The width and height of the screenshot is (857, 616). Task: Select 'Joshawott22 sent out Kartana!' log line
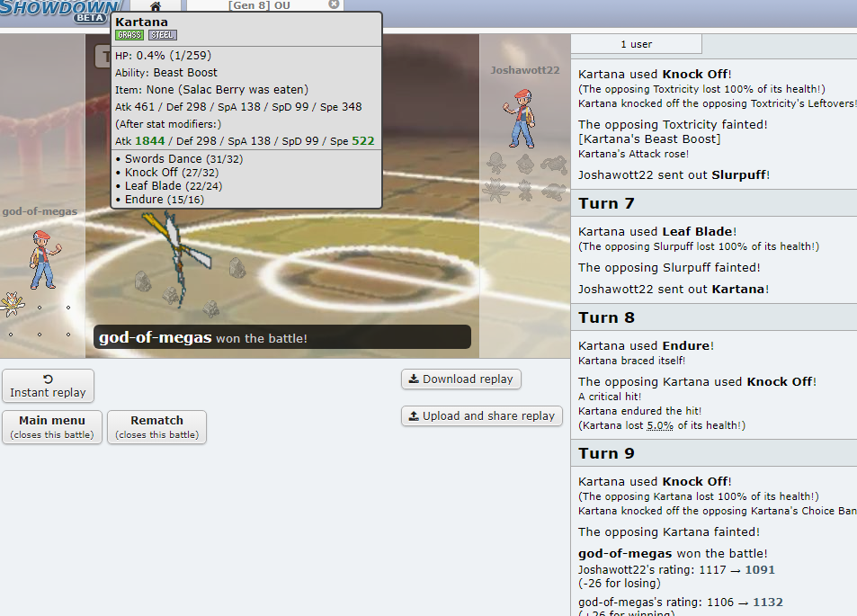click(x=674, y=290)
